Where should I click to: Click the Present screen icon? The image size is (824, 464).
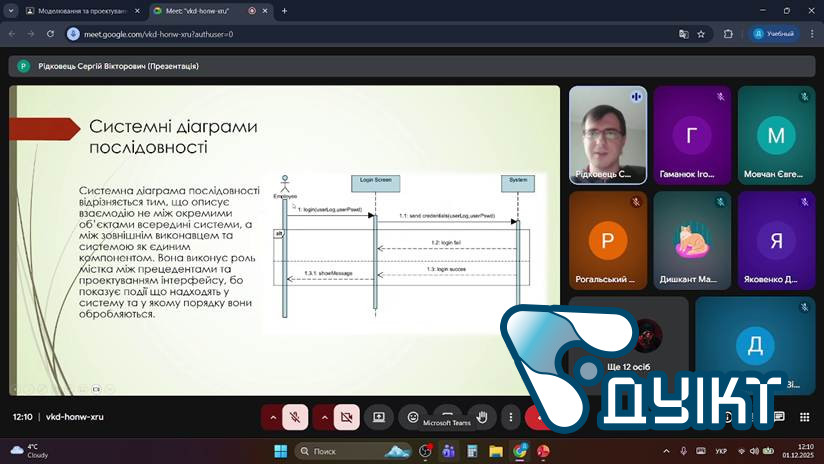click(x=379, y=417)
